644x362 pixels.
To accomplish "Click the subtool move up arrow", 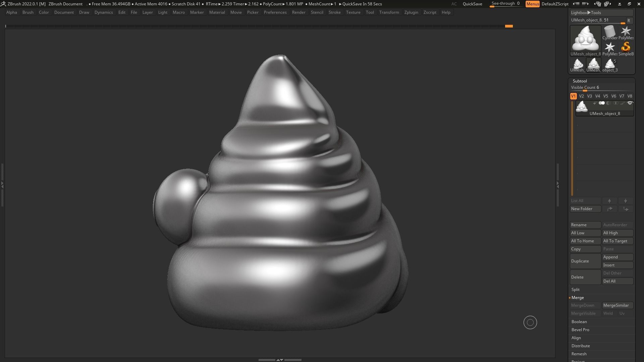I will point(609,201).
